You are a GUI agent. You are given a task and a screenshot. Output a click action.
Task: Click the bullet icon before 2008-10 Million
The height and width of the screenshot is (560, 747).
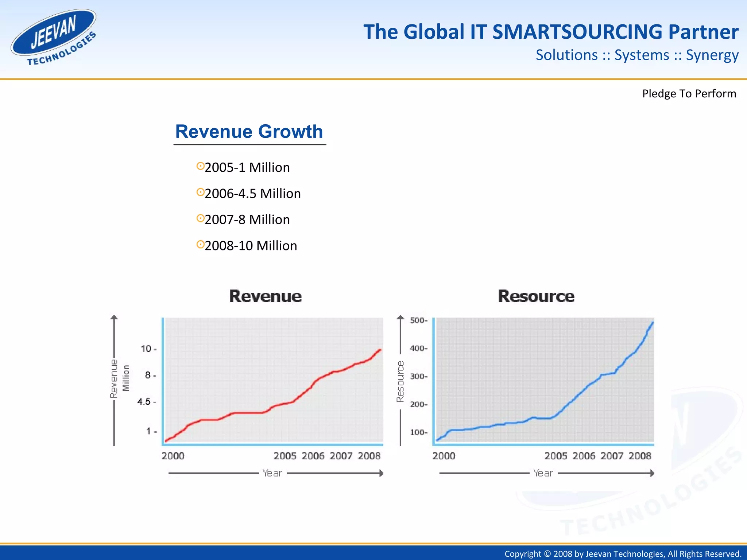tap(200, 244)
